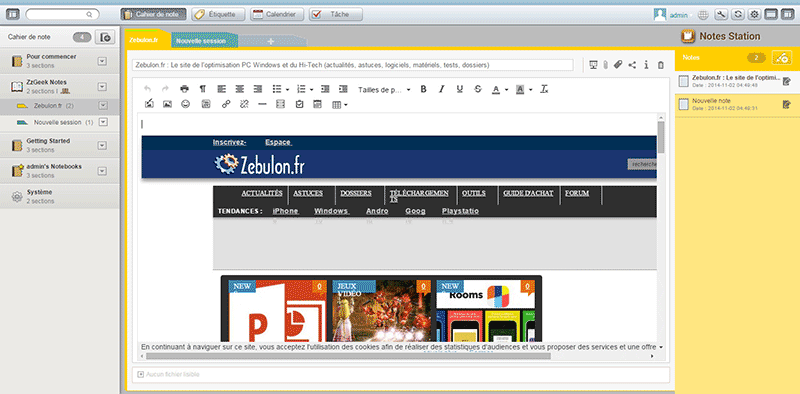Screen dimensions: 800x394
Task: Open the text color picker arrow
Action: click(507, 90)
